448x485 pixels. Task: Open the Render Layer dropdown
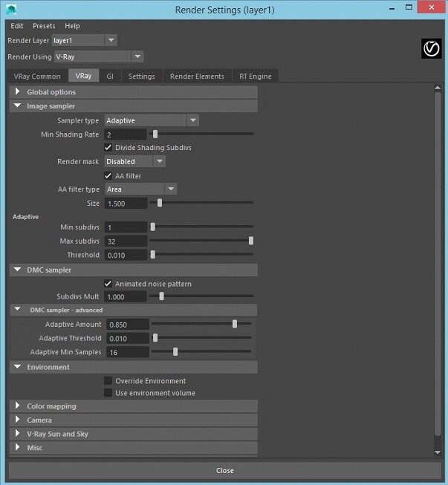[84, 40]
